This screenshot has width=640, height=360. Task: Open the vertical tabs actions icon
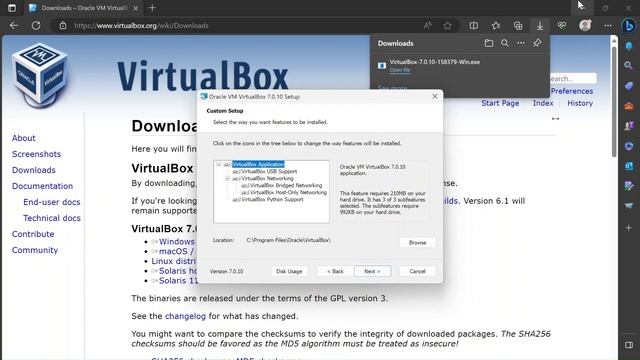pos(12,8)
